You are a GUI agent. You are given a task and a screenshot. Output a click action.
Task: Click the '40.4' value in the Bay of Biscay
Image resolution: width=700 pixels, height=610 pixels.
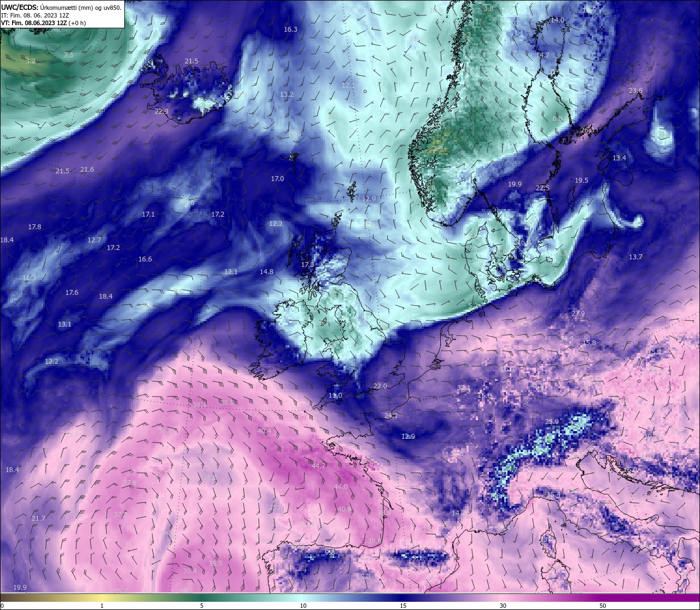(x=264, y=432)
